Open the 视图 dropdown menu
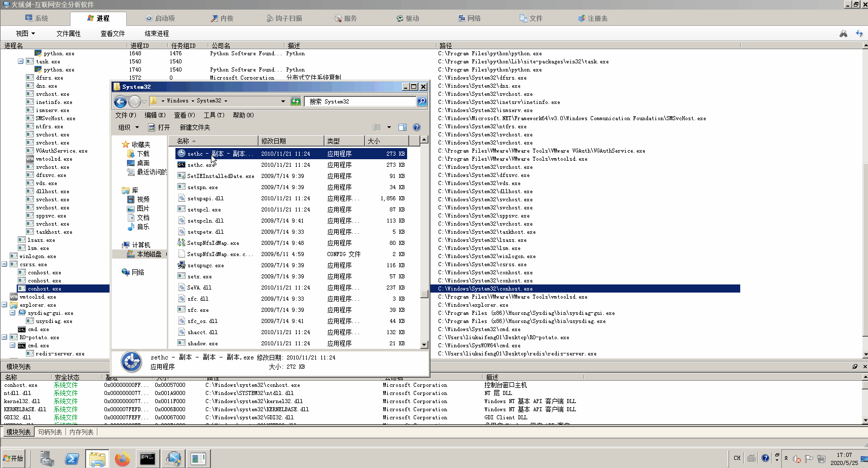 pos(25,33)
